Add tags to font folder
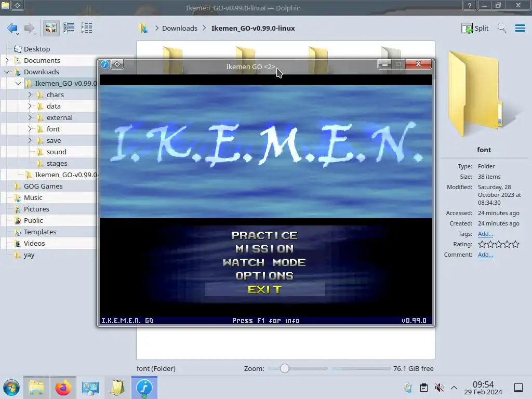Viewport: 532px width, 399px height. coord(485,234)
